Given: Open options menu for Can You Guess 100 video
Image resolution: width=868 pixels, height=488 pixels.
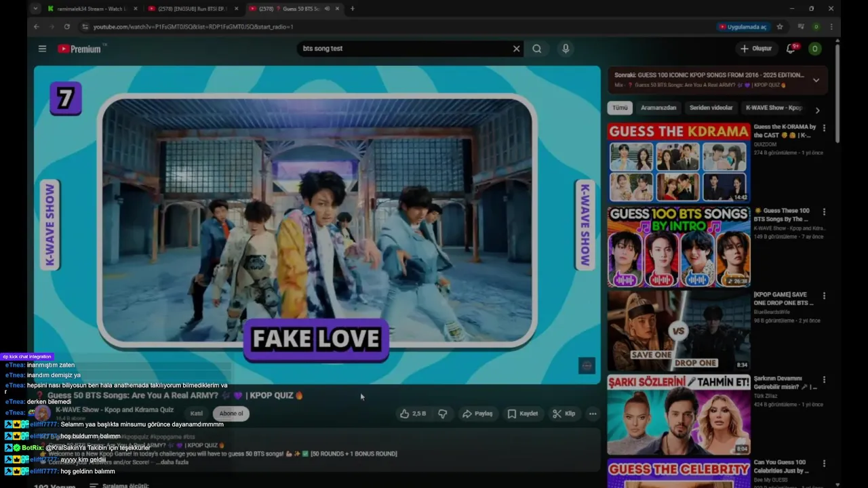Looking at the screenshot, I should point(824,464).
